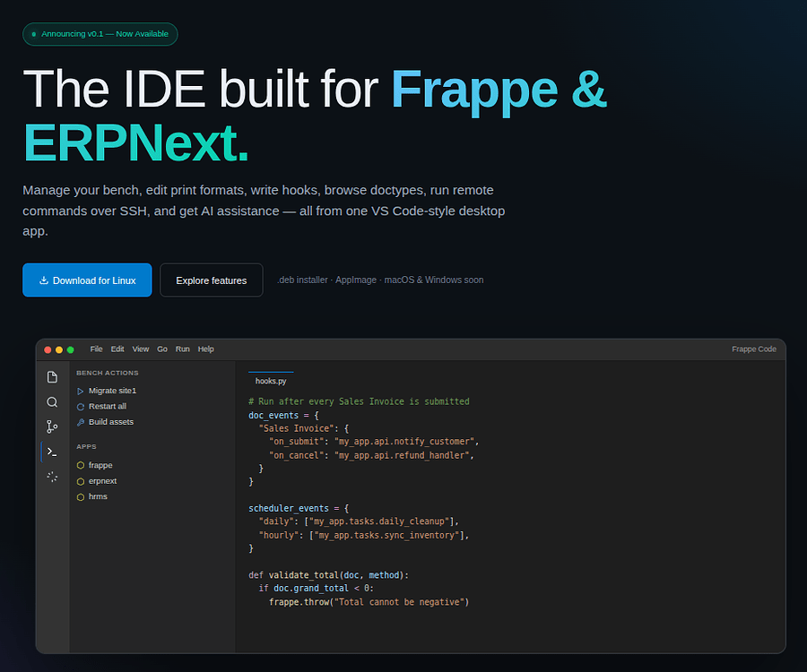Image resolution: width=807 pixels, height=672 pixels.
Task: Click the Explore features button
Action: coord(211,280)
